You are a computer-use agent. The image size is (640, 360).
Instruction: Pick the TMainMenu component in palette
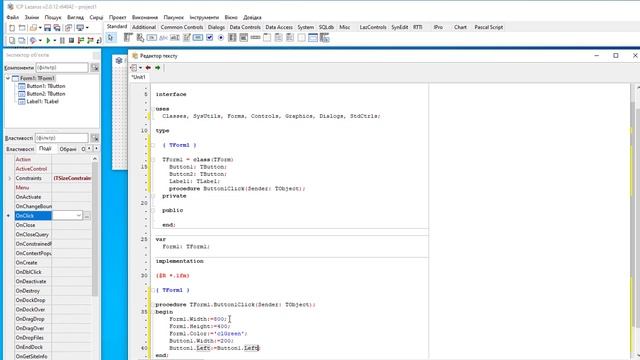pyautogui.click(x=128, y=38)
